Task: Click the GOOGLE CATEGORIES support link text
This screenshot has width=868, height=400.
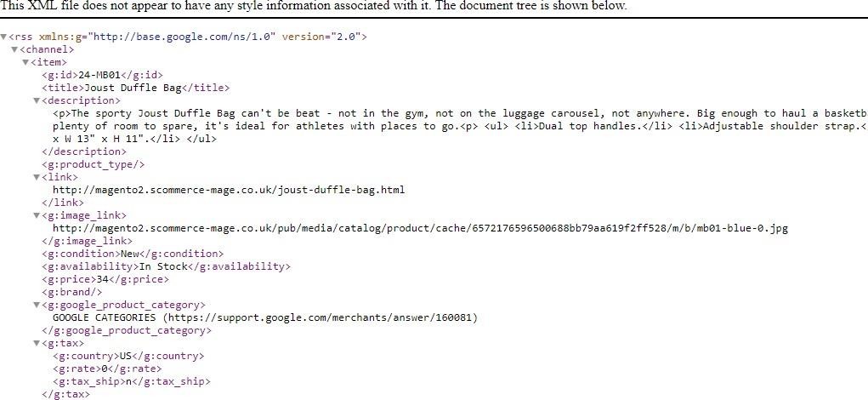Action: [x=264, y=318]
